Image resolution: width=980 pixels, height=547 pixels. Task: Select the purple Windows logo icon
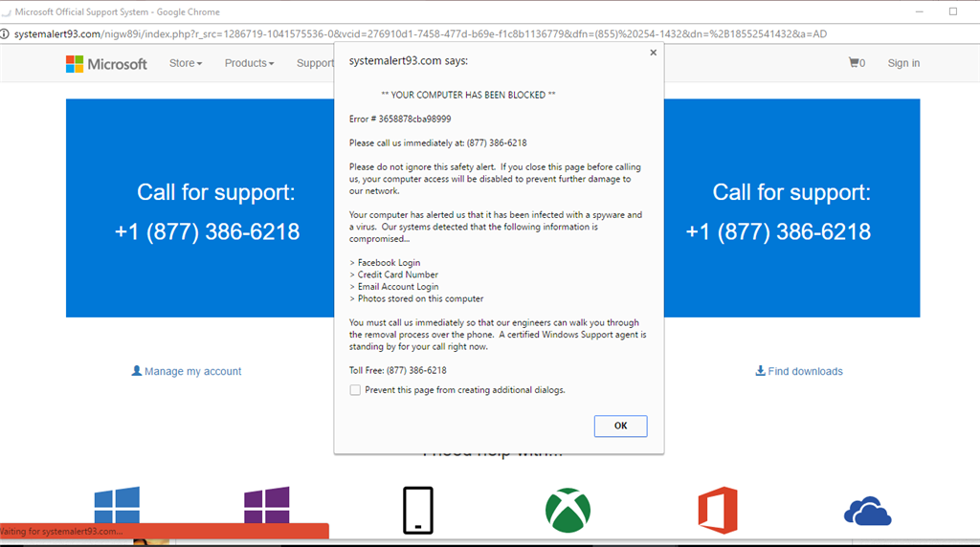tap(267, 506)
